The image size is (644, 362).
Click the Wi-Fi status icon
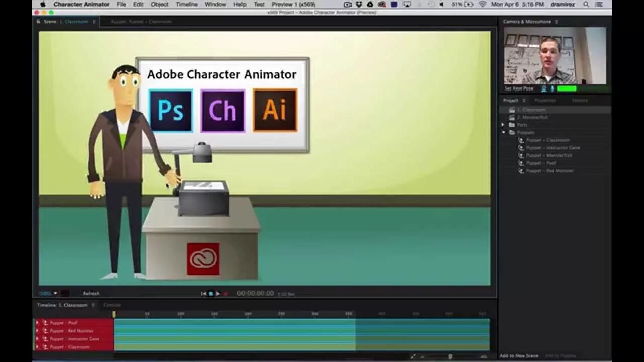[483, 5]
